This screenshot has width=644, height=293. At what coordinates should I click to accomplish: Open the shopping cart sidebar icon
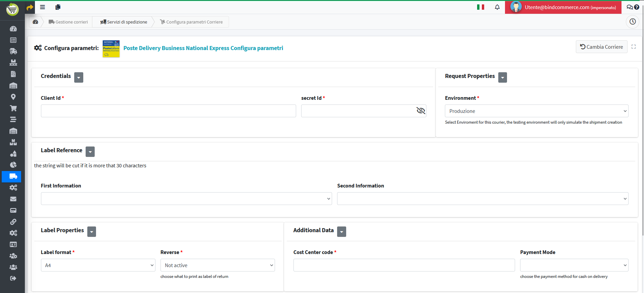(x=13, y=108)
